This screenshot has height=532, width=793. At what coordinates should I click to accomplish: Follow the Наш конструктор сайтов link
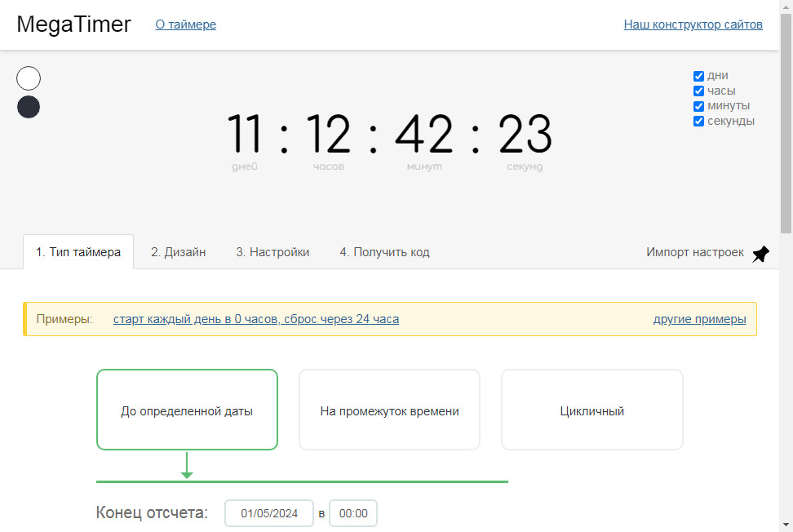[693, 24]
